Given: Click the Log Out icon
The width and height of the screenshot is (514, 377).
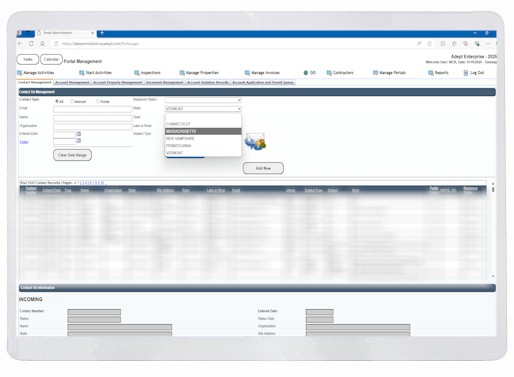Looking at the screenshot, I should tap(466, 73).
